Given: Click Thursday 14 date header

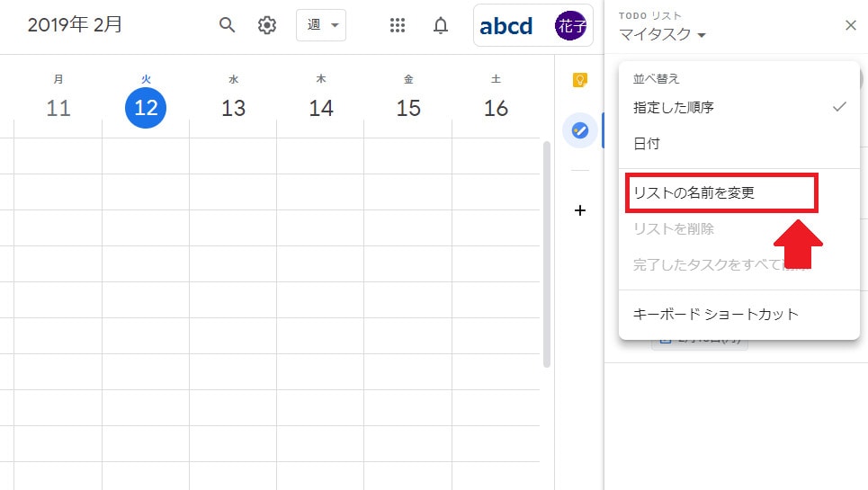Looking at the screenshot, I should 321,108.
